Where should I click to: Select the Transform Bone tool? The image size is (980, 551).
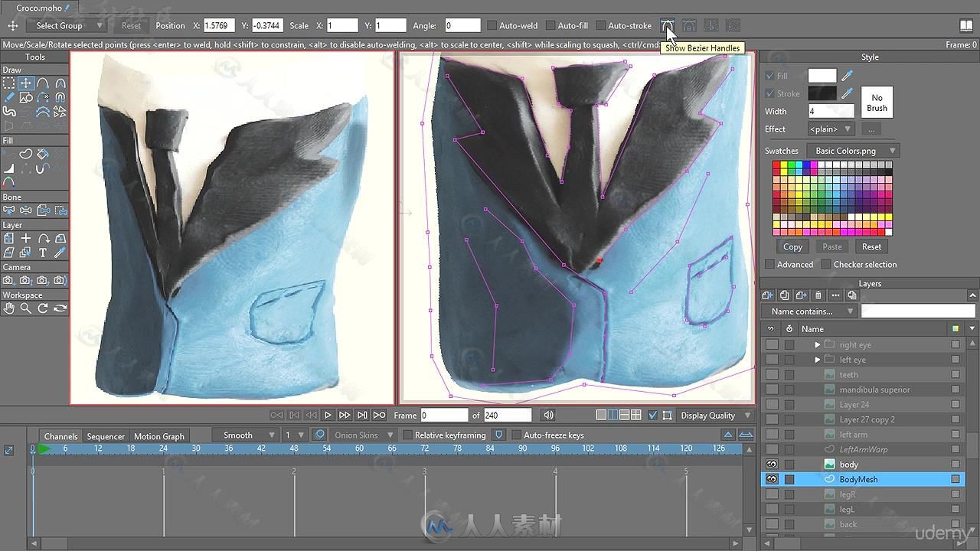[26, 210]
